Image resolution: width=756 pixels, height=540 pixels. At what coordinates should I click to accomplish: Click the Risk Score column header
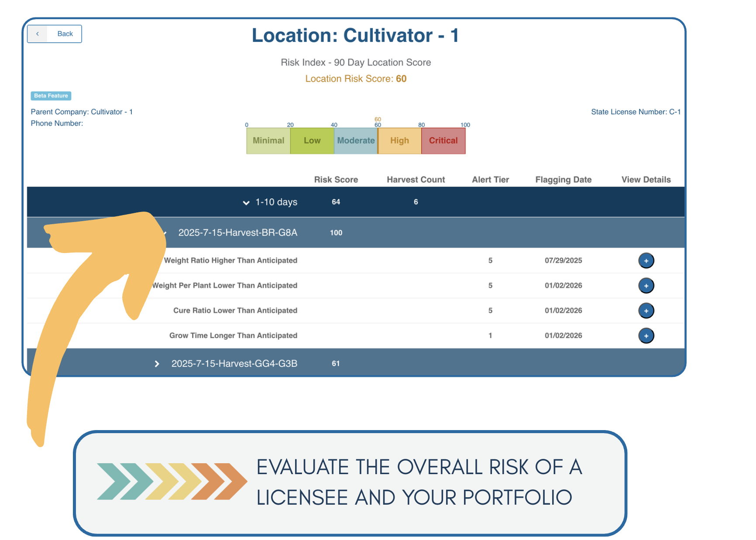click(336, 180)
